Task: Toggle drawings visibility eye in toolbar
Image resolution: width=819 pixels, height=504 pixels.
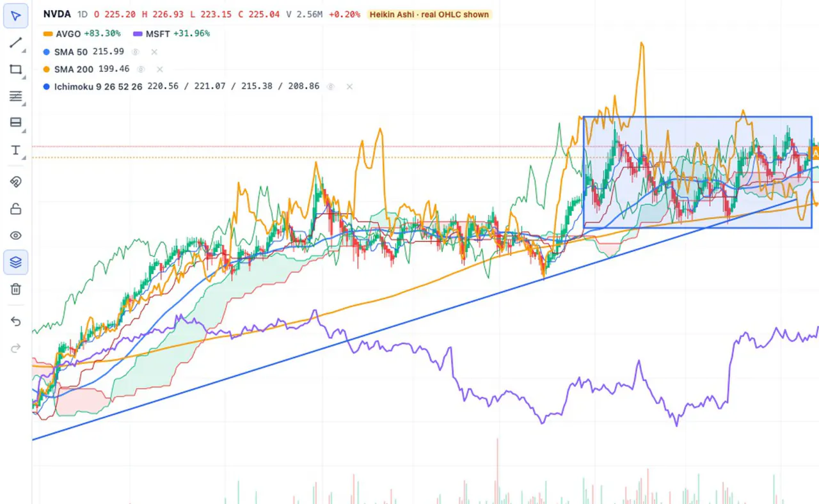Action: [16, 235]
